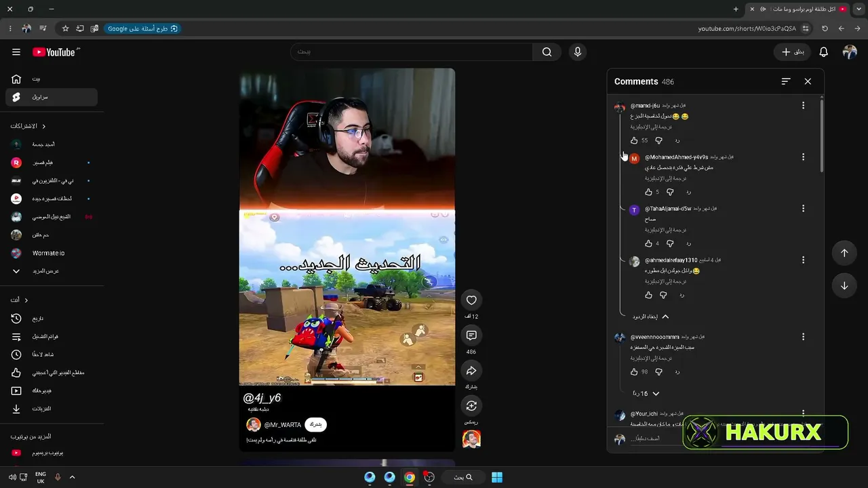Open Home in the YouTube sidebar

tap(52, 79)
